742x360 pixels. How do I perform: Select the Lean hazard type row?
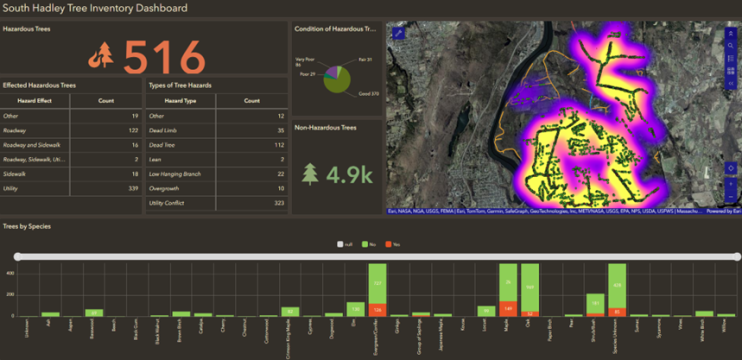(x=217, y=160)
